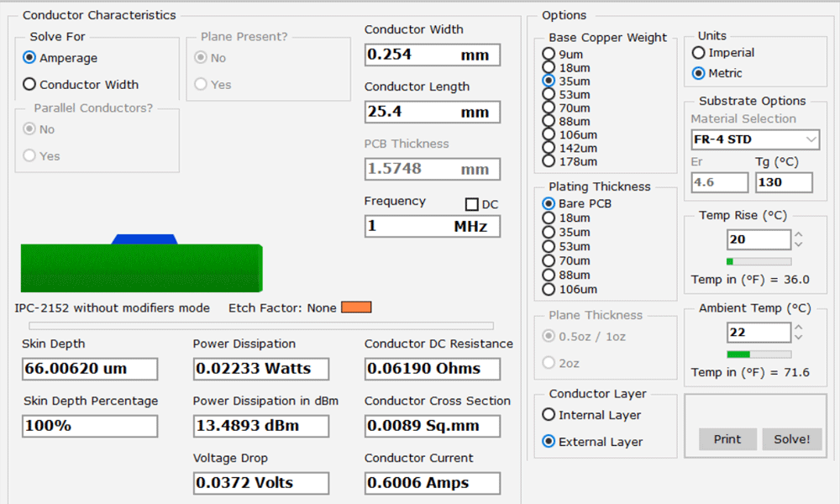The height and width of the screenshot is (504, 840).
Task: Click the Print button
Action: coord(726,439)
